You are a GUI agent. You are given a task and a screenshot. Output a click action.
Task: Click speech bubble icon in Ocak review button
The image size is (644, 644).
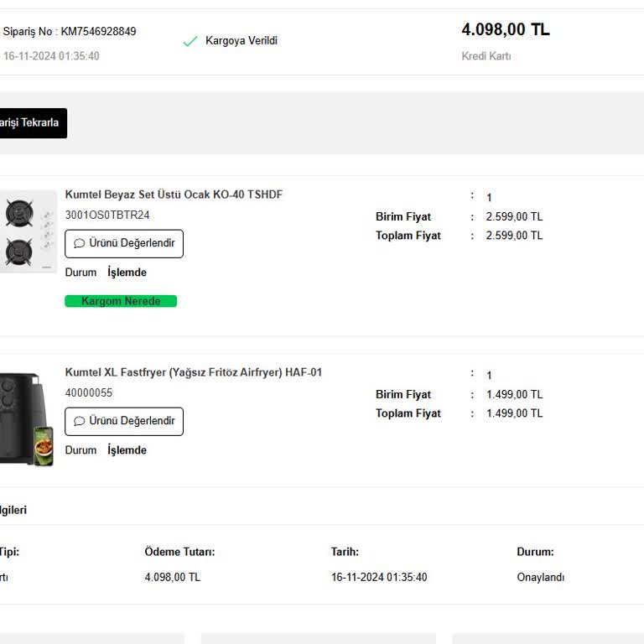pos(80,243)
